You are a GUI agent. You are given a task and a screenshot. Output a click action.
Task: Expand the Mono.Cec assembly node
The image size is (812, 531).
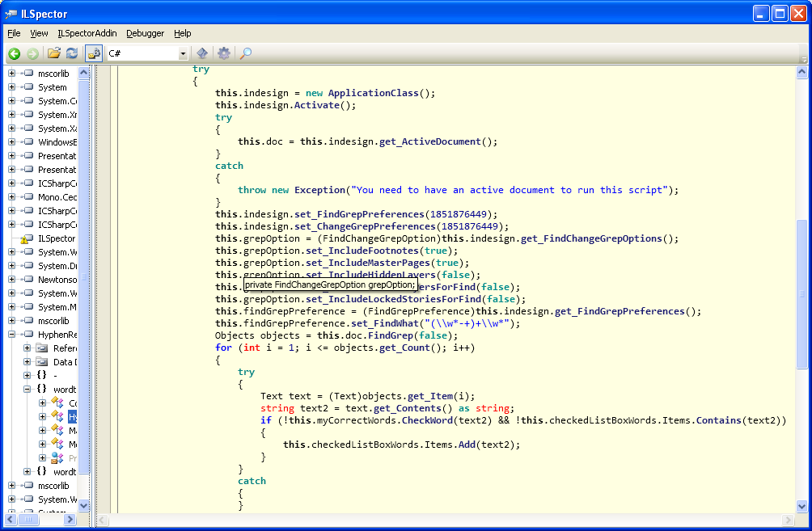11,196
